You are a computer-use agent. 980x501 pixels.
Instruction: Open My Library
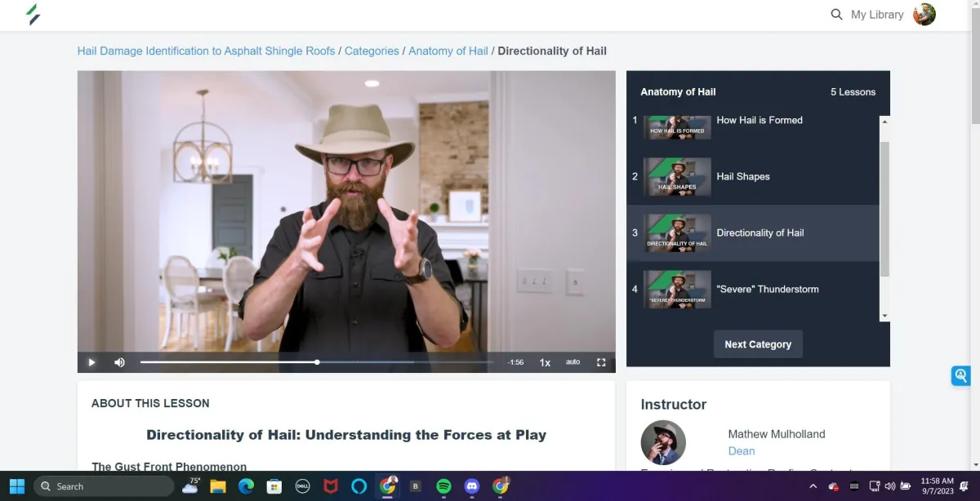click(x=877, y=15)
